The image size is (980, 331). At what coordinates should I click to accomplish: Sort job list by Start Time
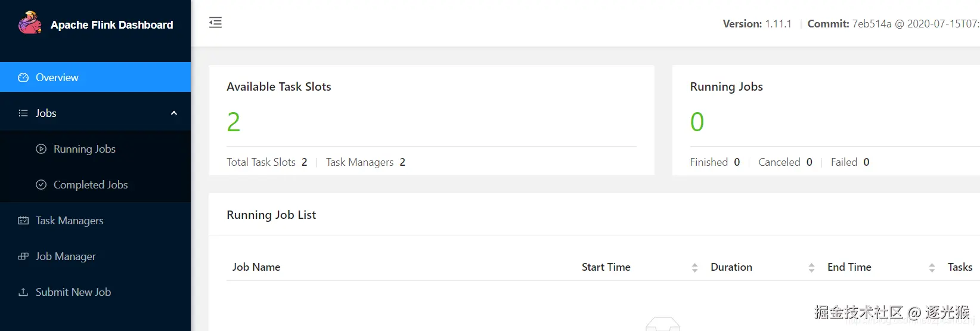[x=694, y=268]
